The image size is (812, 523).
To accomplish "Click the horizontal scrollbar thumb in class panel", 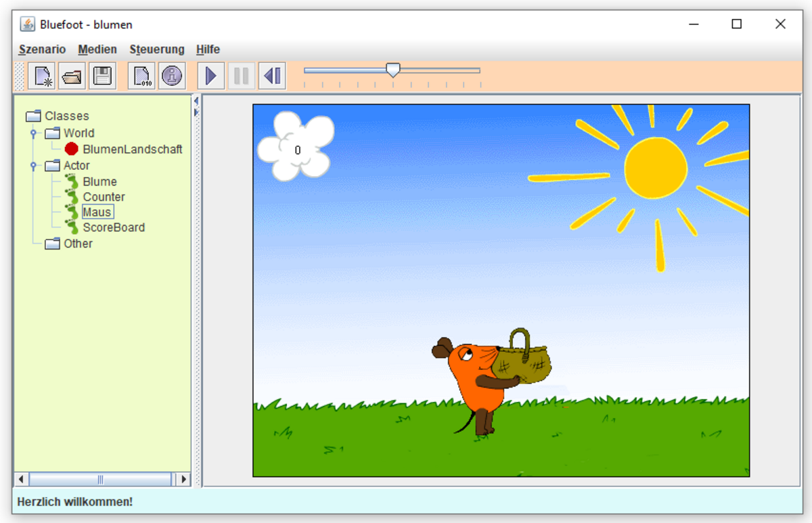I will point(100,479).
